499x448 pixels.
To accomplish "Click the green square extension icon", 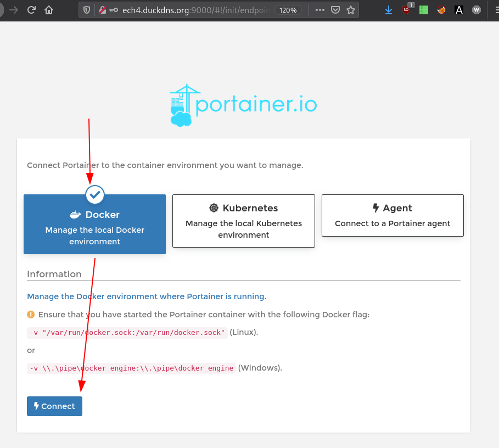I will (424, 10).
